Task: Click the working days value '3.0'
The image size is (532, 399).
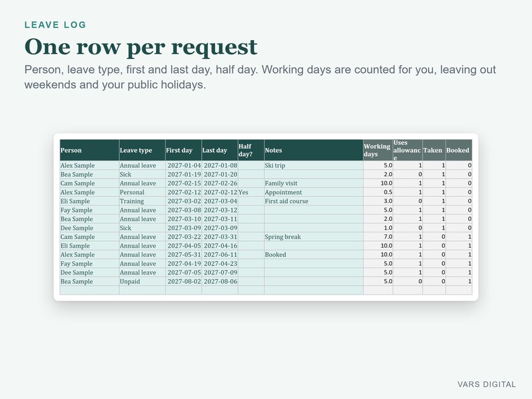Action: (x=378, y=201)
